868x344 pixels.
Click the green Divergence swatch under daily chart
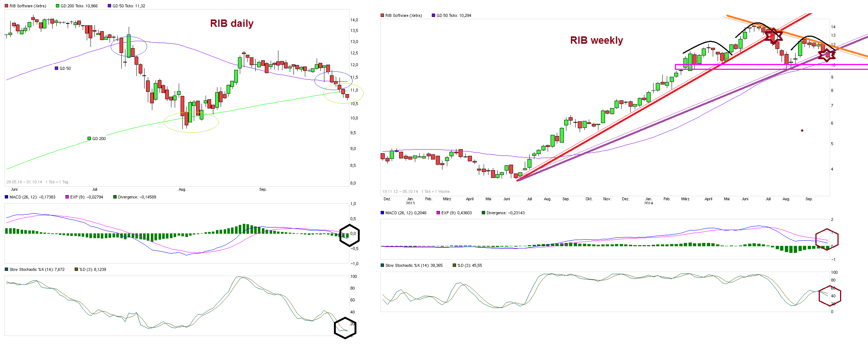115,197
